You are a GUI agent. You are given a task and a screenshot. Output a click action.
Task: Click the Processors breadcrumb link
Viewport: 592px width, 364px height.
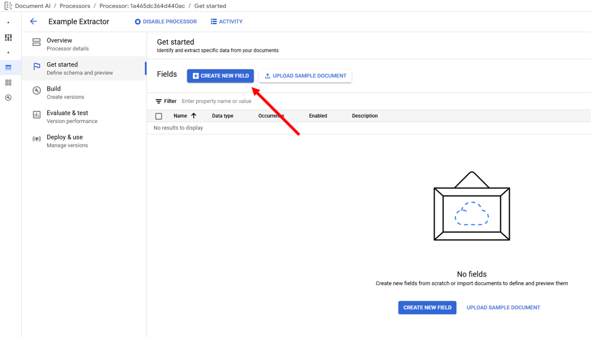click(x=75, y=6)
